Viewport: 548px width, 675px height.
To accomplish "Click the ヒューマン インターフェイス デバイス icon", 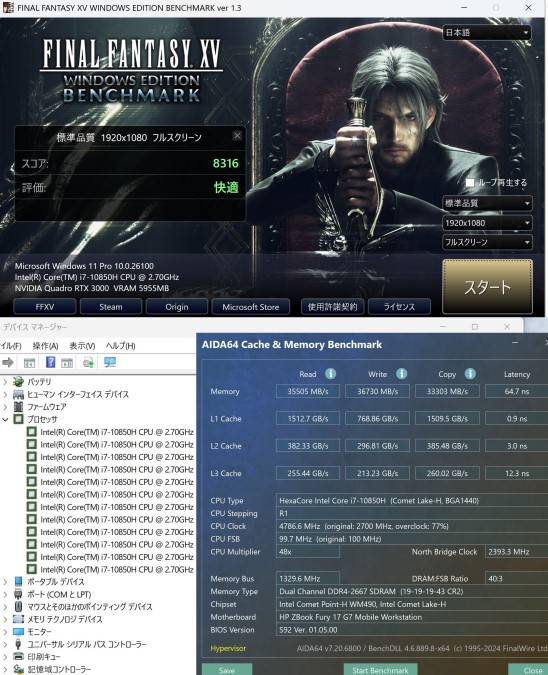I will 18,394.
